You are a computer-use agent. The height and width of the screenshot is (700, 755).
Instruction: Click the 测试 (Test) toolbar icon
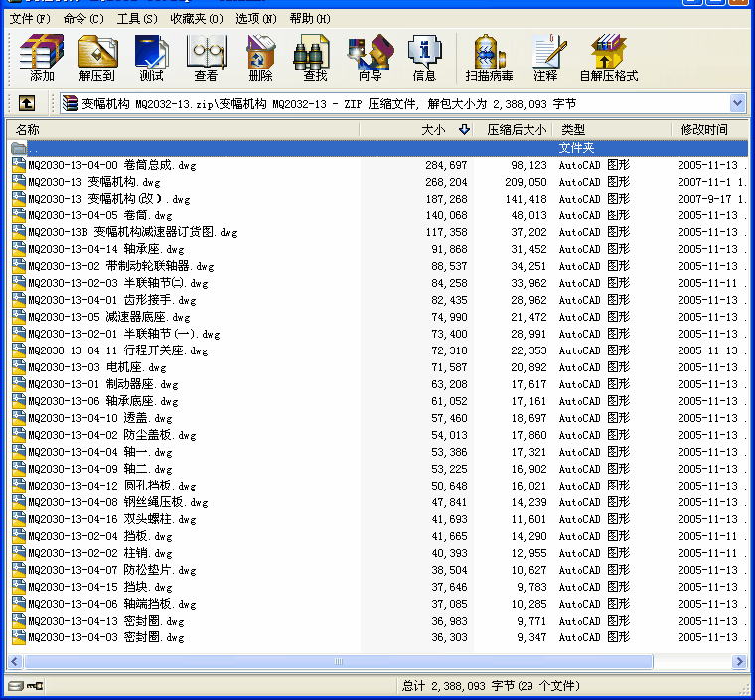coord(152,58)
